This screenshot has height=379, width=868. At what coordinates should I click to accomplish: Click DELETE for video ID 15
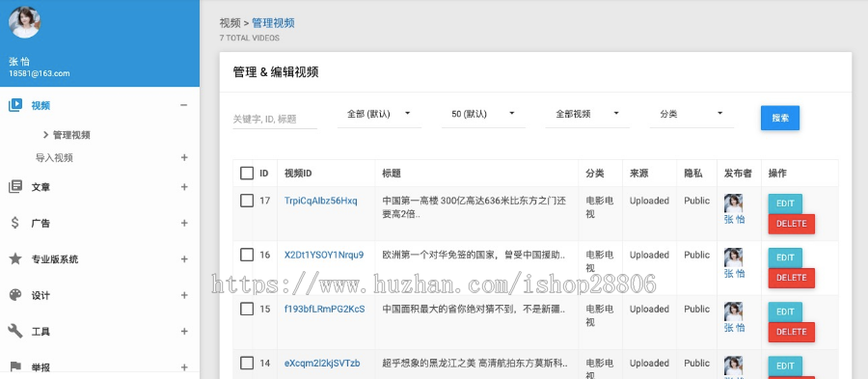coord(792,332)
